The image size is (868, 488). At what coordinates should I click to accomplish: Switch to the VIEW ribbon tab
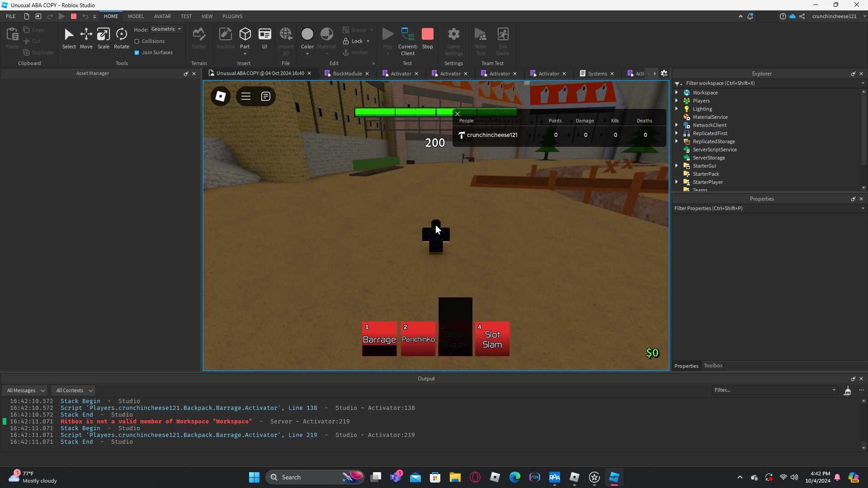(x=207, y=16)
